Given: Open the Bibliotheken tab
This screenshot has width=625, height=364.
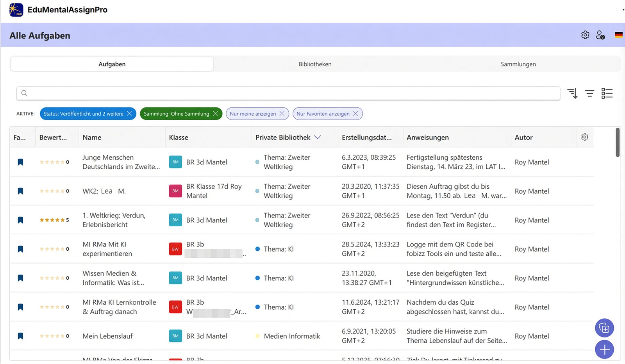Looking at the screenshot, I should click(x=315, y=64).
